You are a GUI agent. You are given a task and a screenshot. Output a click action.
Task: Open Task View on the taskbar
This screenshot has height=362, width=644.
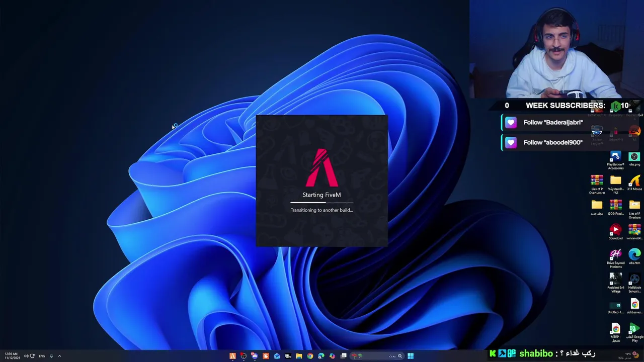coord(344,356)
